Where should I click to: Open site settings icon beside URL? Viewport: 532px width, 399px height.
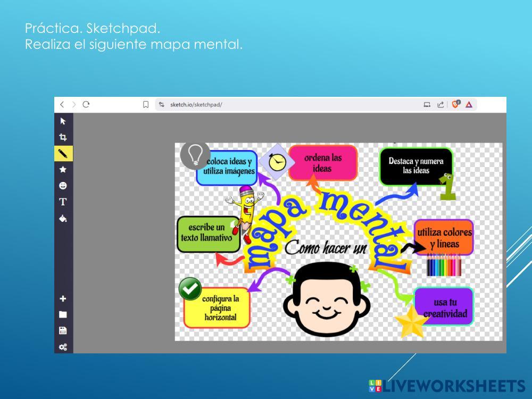click(x=162, y=105)
